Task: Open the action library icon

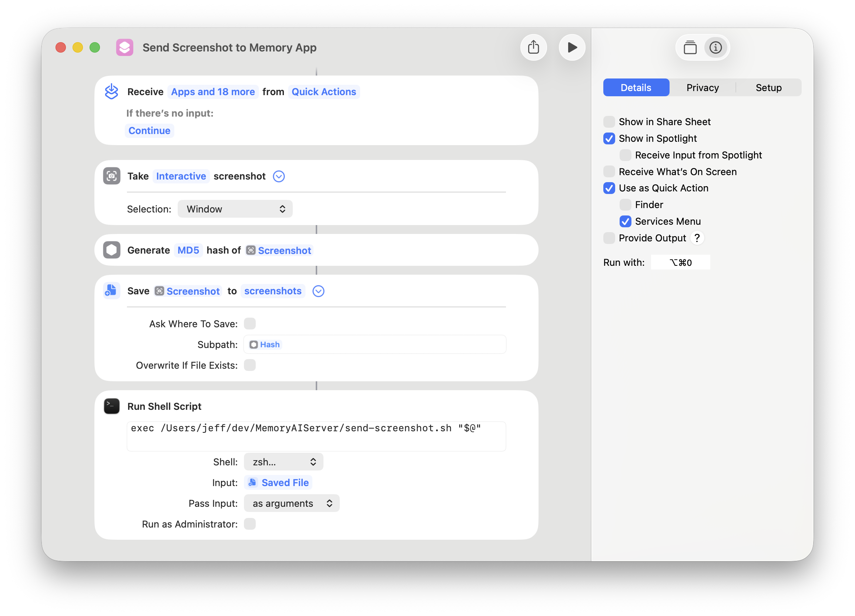Action: tap(690, 47)
